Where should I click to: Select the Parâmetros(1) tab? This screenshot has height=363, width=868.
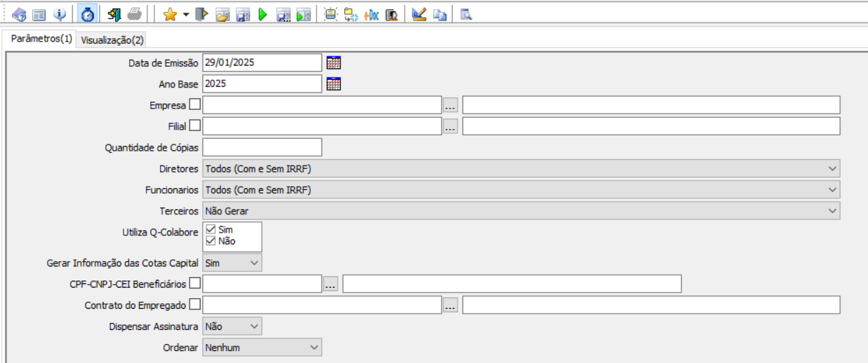42,39
